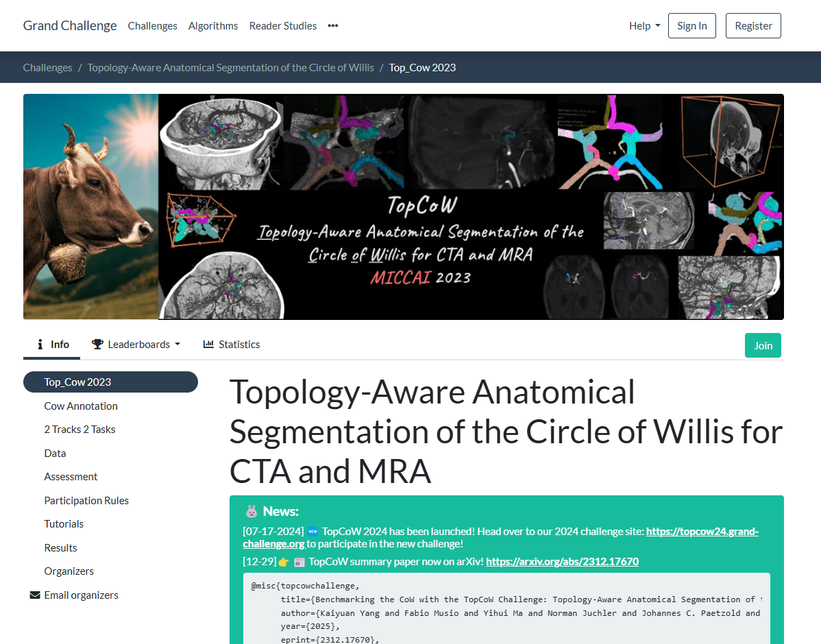Click the Register button
This screenshot has height=644, width=821.
(753, 25)
